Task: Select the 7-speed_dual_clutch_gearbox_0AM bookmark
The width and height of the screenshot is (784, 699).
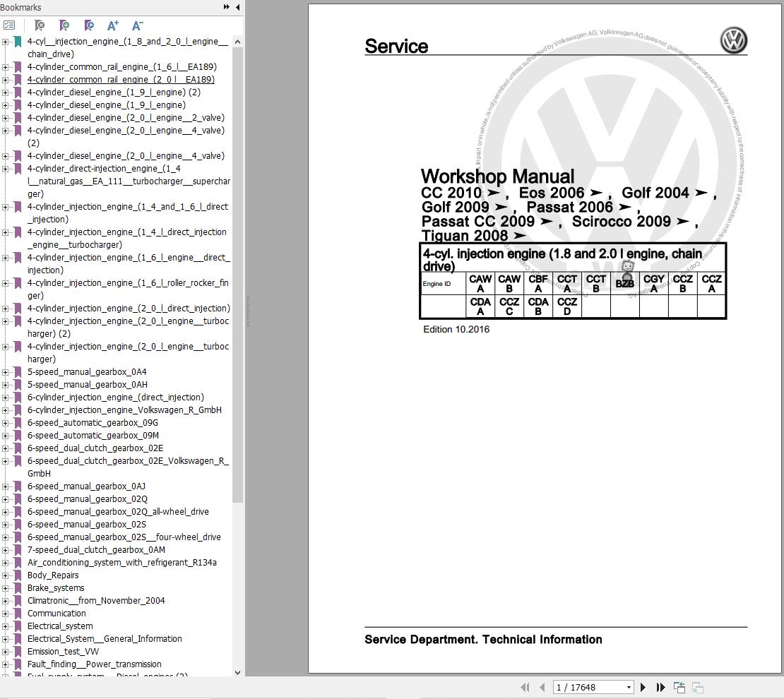Action: pyautogui.click(x=96, y=550)
